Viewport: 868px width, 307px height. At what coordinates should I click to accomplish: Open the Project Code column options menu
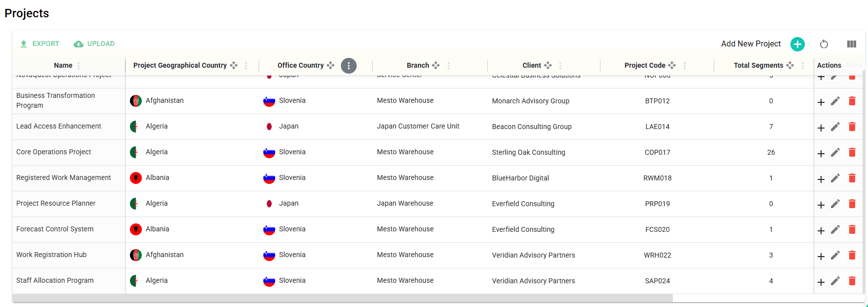685,66
